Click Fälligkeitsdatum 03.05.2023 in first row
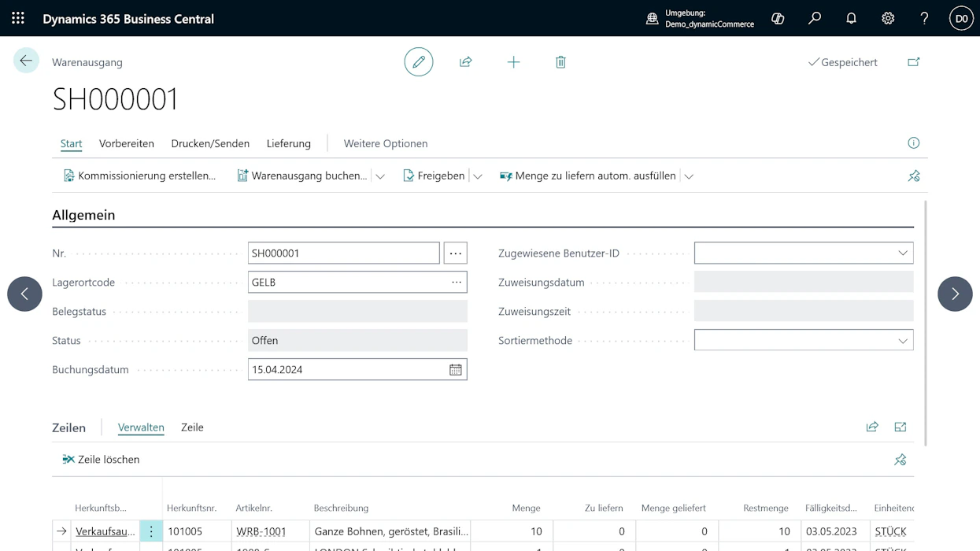 pyautogui.click(x=836, y=531)
